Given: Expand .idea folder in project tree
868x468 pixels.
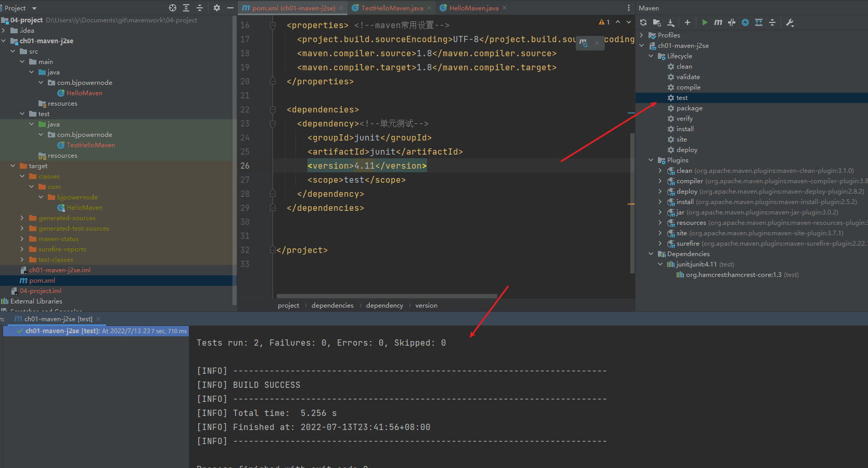Looking at the screenshot, I should [x=4, y=31].
